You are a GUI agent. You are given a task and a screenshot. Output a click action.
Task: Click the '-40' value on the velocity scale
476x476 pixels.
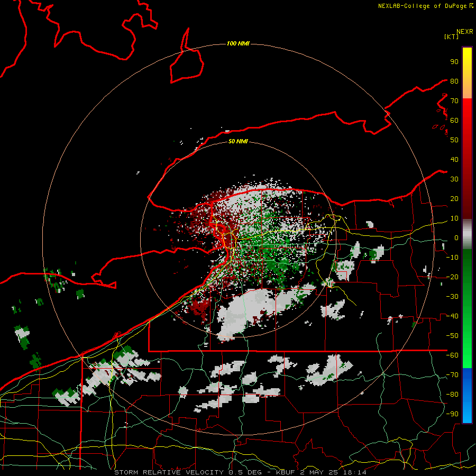point(452,316)
